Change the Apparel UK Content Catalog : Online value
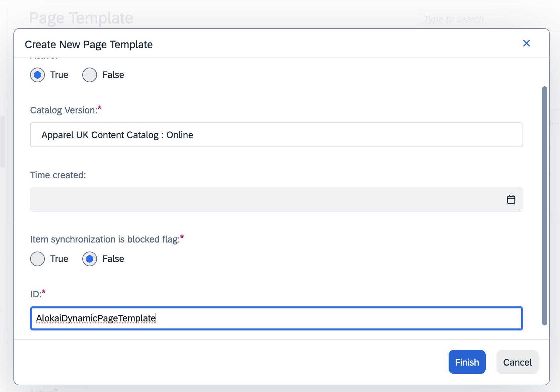 (276, 135)
